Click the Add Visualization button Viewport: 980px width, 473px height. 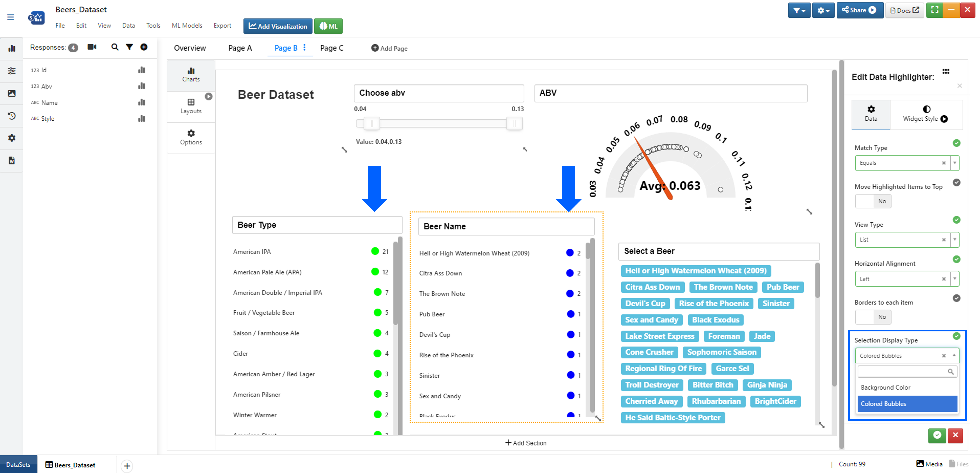click(x=278, y=26)
